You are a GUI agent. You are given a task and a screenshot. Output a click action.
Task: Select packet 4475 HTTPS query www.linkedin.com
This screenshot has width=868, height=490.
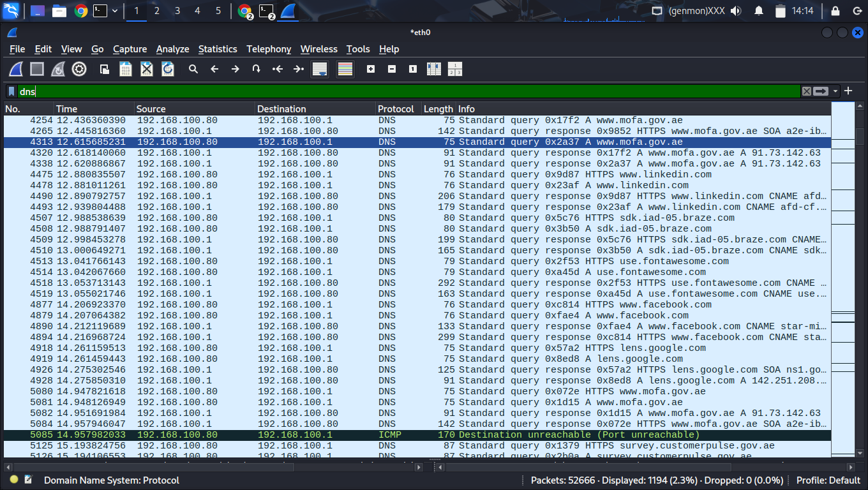pos(417,175)
